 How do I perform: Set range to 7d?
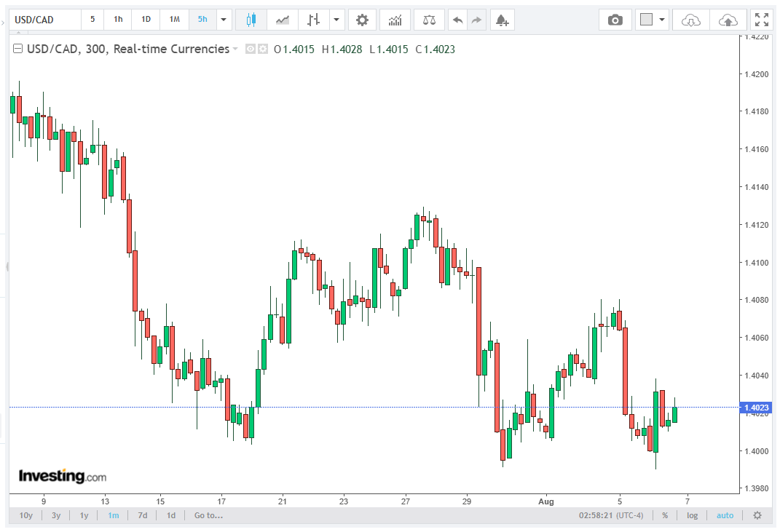(142, 515)
